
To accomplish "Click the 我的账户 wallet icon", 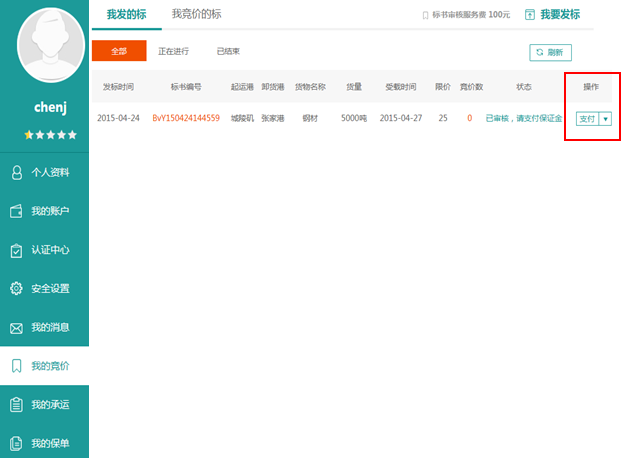I will (16, 211).
